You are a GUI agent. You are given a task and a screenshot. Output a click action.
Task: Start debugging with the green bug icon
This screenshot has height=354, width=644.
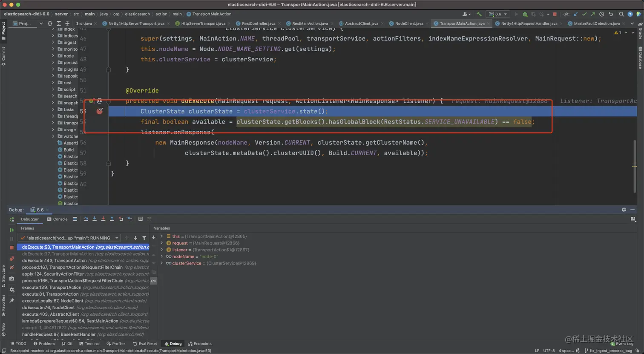[525, 14]
